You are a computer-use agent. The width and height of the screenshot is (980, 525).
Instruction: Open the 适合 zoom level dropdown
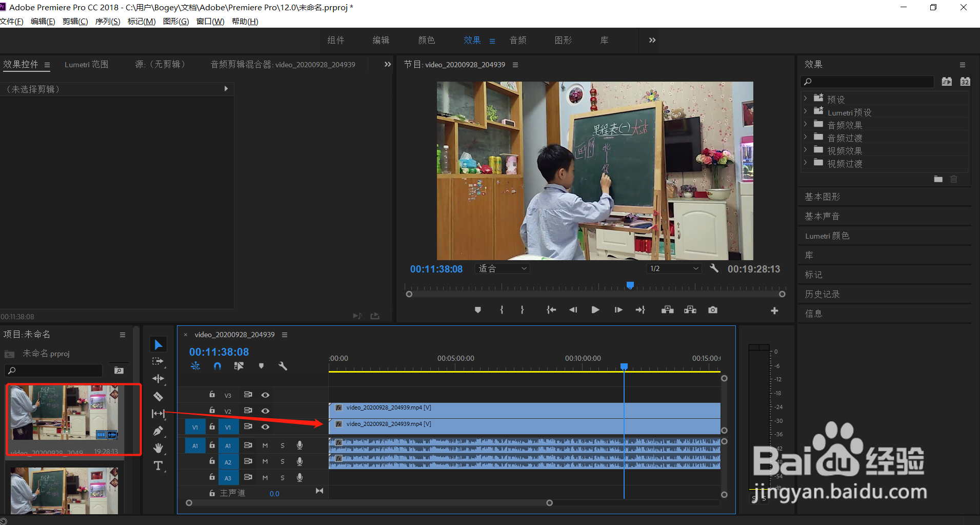[x=502, y=268]
